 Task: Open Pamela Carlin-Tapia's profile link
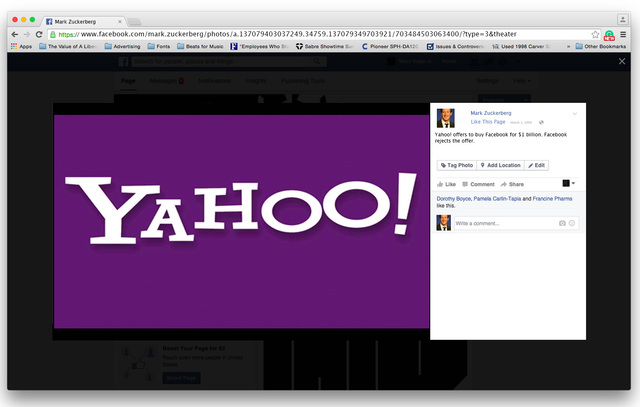(497, 199)
